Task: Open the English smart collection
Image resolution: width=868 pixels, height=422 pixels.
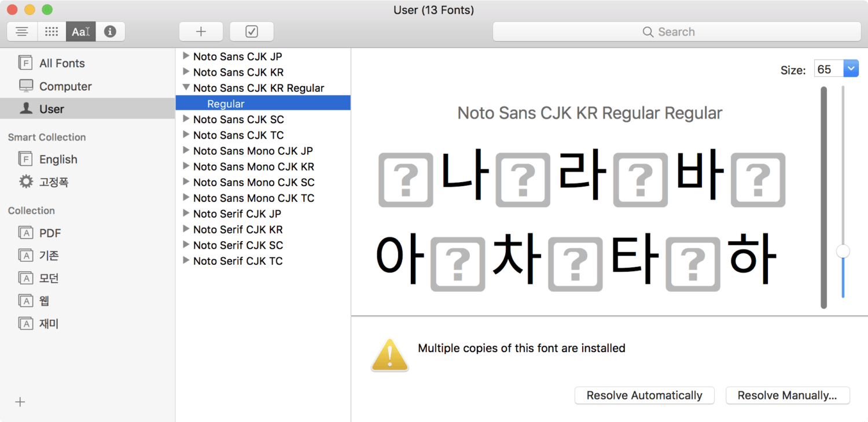Action: point(87,159)
